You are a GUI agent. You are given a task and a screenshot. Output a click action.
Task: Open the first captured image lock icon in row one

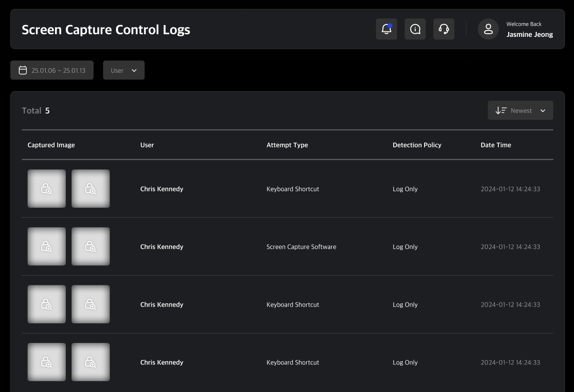(x=46, y=188)
